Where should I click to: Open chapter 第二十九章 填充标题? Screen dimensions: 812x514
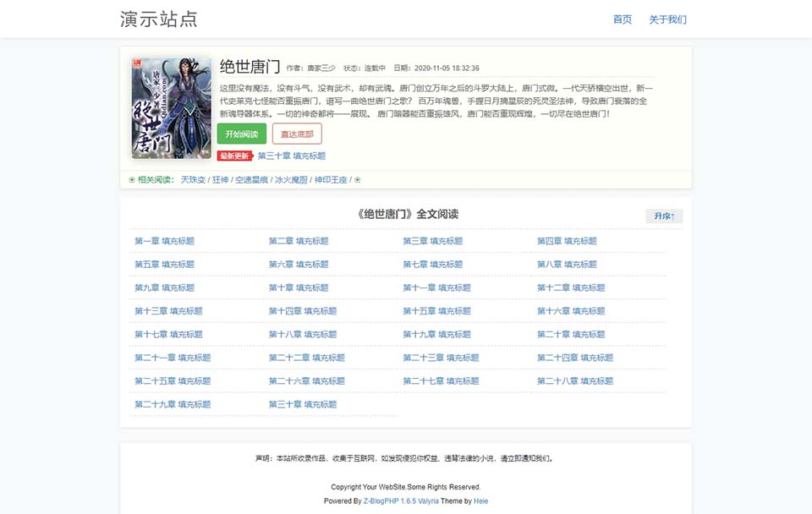pos(173,404)
